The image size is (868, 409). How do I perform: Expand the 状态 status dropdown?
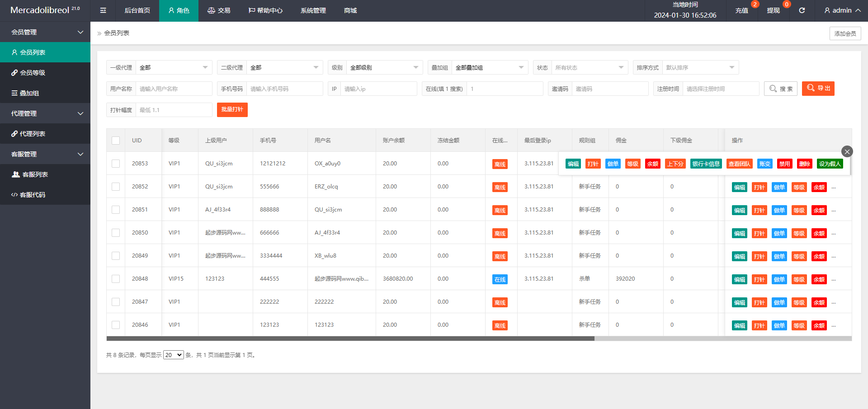(589, 67)
